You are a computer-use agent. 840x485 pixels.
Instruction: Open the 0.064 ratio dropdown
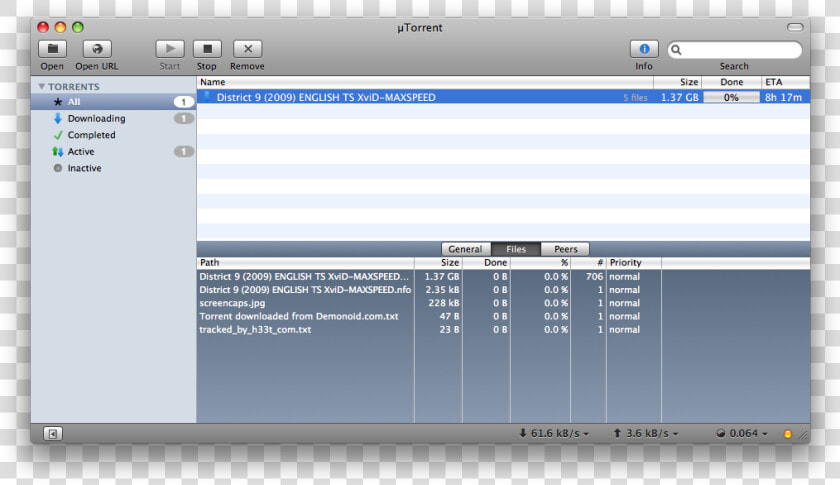(x=742, y=433)
